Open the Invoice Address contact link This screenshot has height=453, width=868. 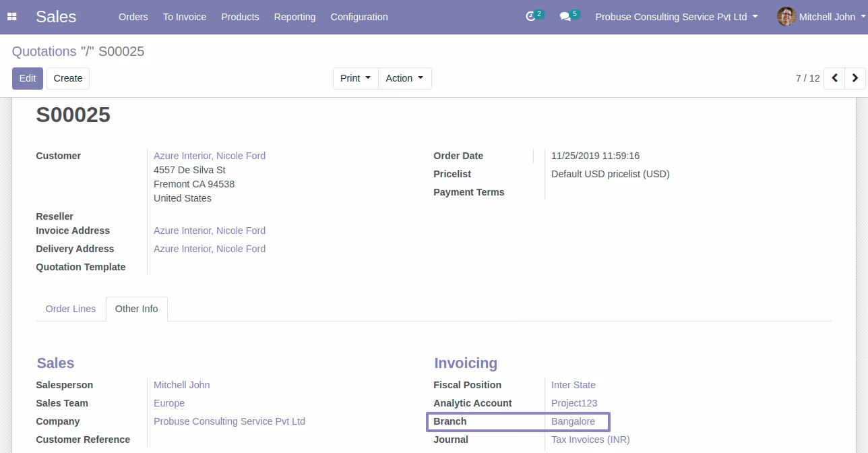(x=210, y=231)
